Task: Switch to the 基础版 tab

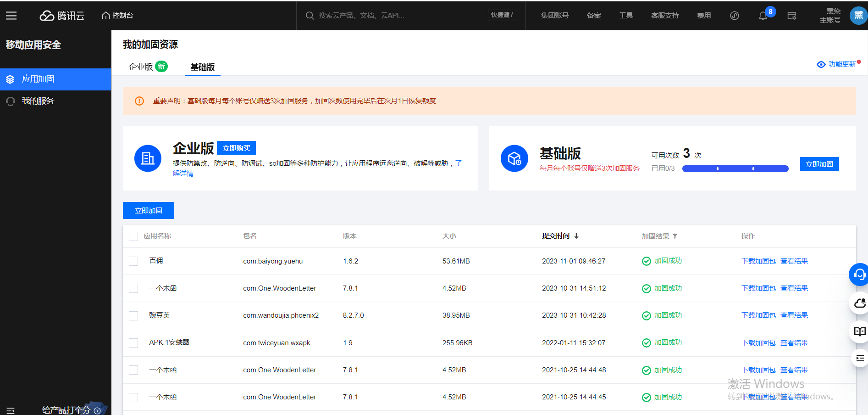Action: (x=203, y=67)
